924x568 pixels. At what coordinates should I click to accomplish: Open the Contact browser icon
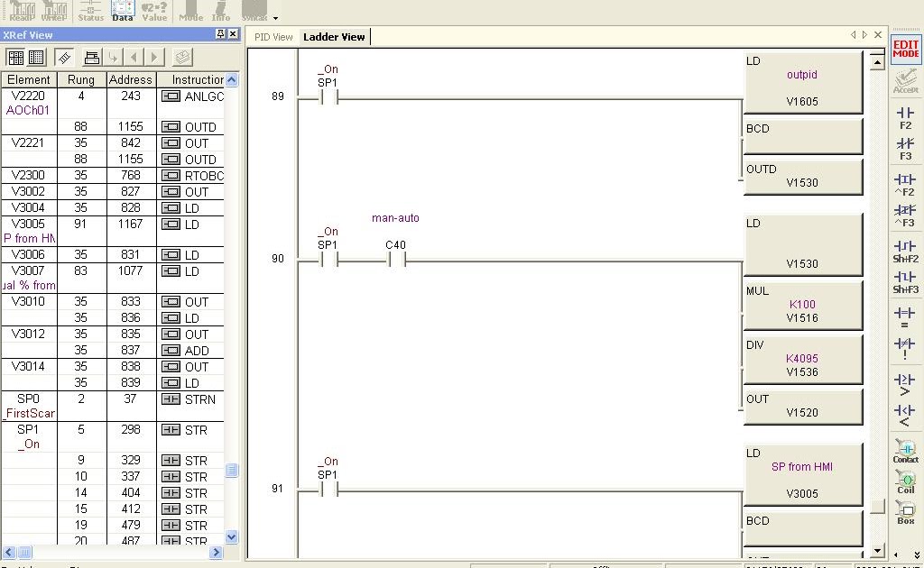906,452
